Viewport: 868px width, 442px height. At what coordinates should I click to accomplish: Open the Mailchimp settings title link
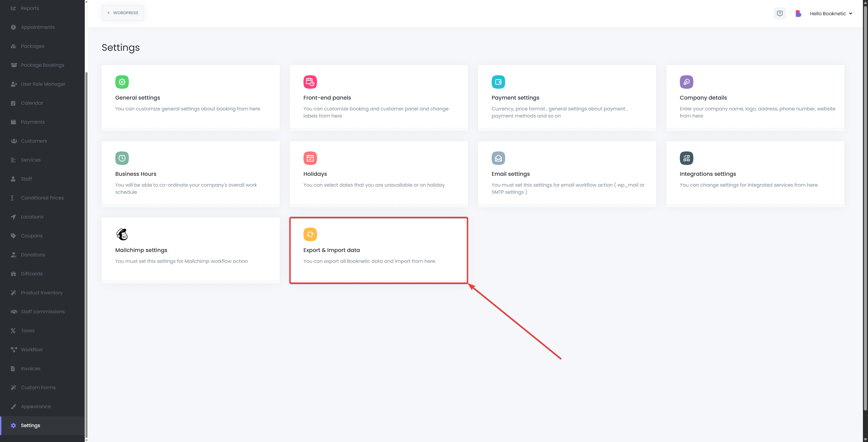point(141,250)
